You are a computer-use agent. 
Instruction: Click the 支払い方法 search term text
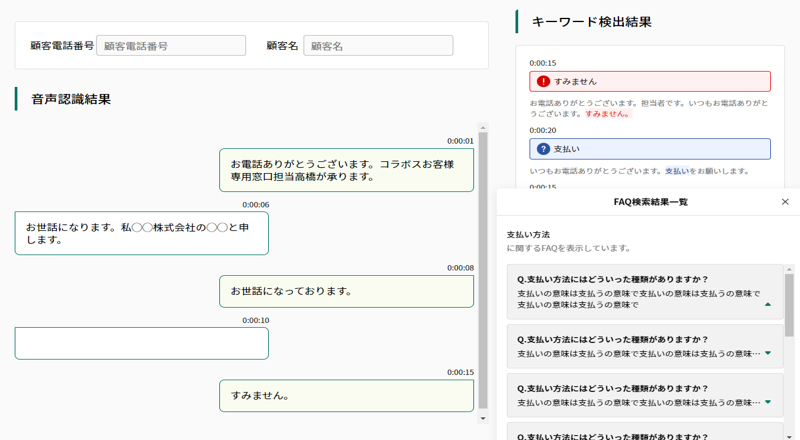pyautogui.click(x=528, y=235)
